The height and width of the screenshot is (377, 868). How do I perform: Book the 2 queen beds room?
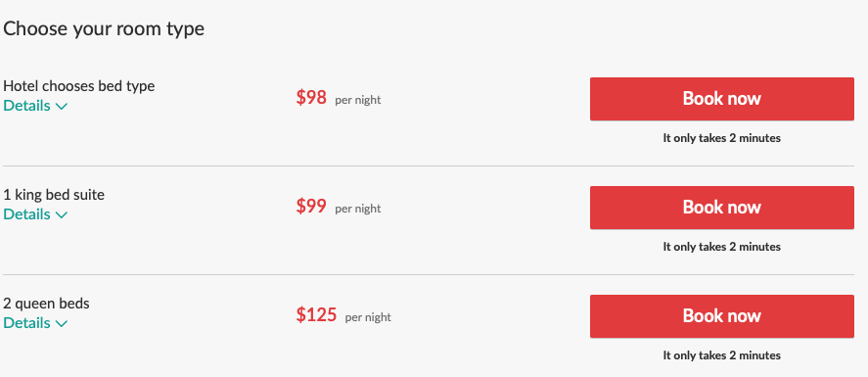[x=722, y=316]
